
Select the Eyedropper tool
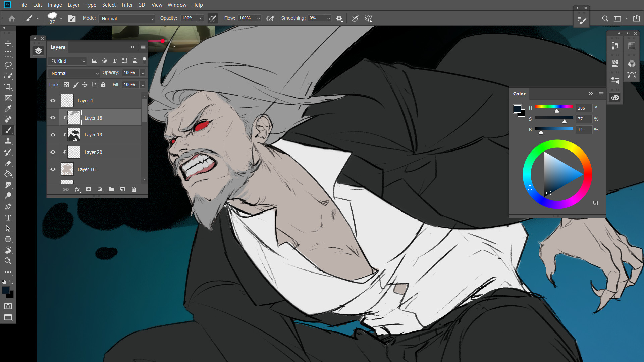(8, 109)
